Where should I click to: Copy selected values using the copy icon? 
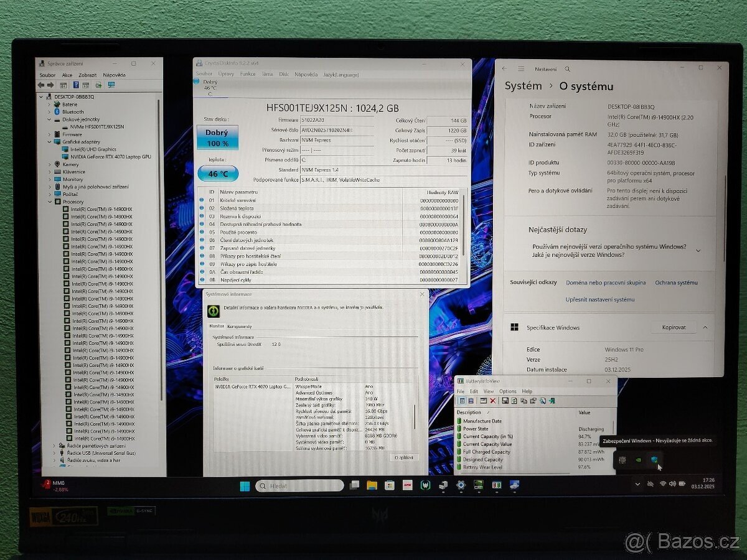click(524, 401)
